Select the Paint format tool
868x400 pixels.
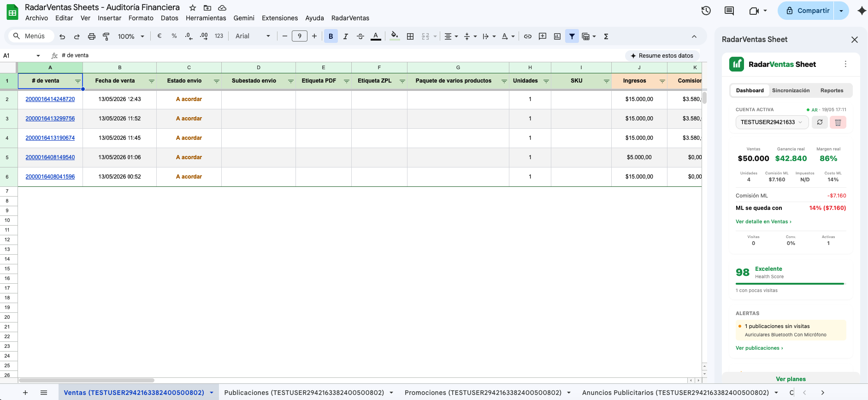coord(106,36)
